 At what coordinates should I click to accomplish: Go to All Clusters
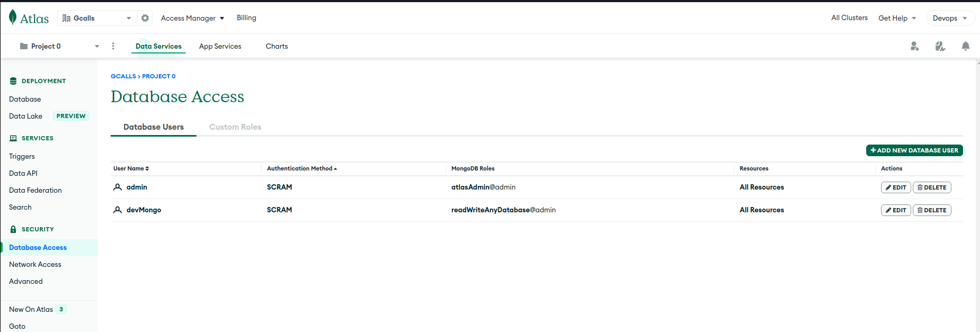(849, 17)
